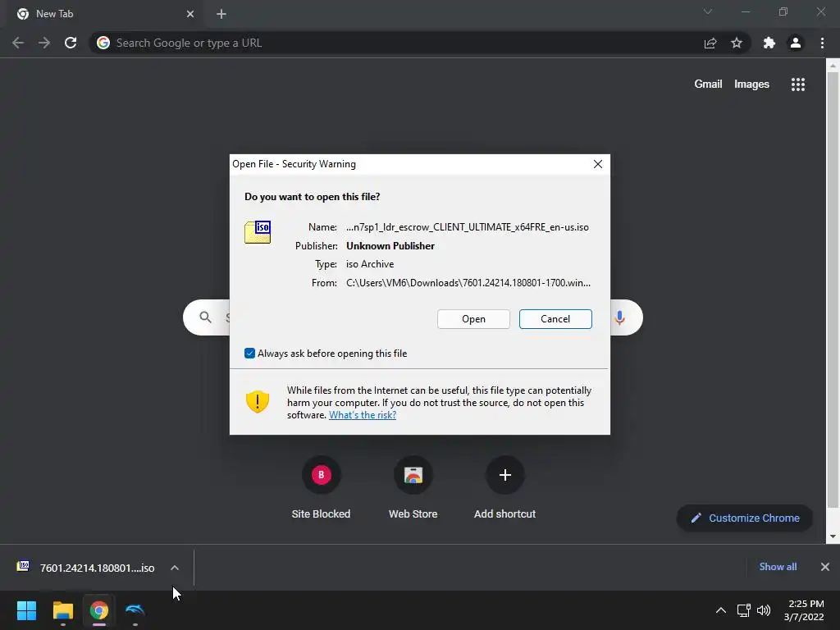This screenshot has height=630, width=840.
Task: Open File Explorer from the taskbar
Action: [x=62, y=610]
